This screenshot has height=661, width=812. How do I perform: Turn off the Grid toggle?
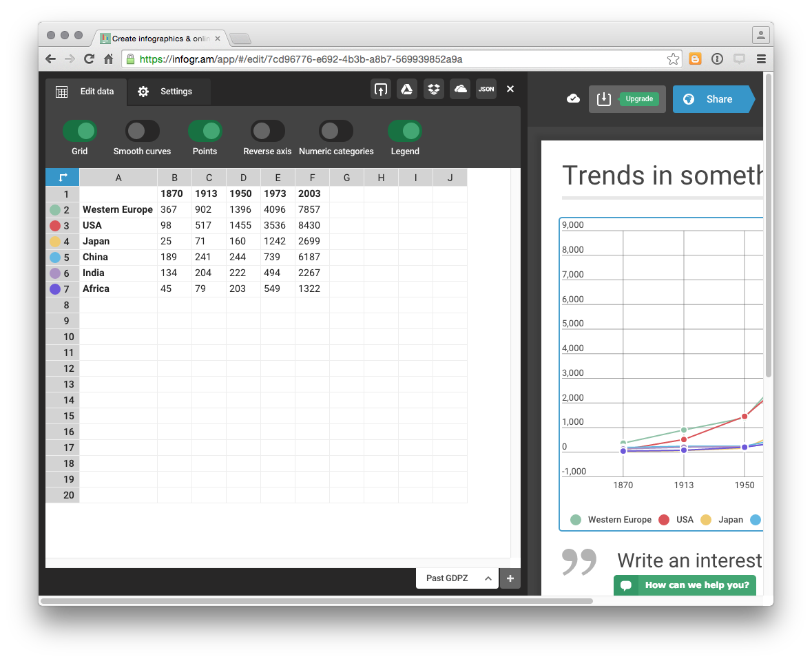[80, 131]
